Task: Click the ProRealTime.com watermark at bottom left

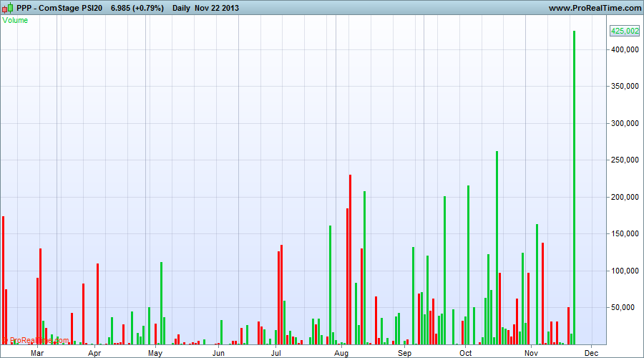Action: (36, 340)
